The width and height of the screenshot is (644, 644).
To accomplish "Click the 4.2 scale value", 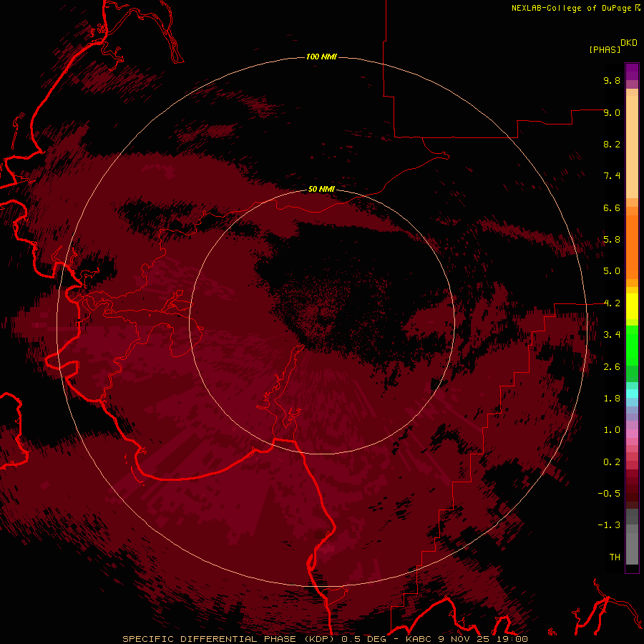I will tap(612, 303).
